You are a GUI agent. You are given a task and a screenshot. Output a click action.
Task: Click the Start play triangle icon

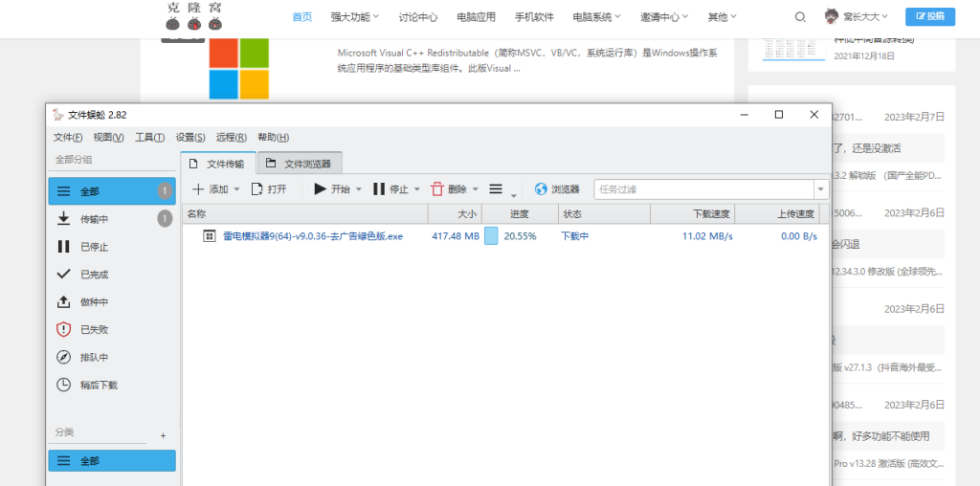coord(320,188)
